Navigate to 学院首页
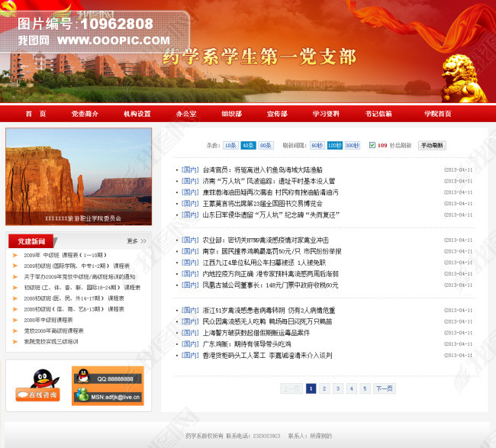Screen dimensions: 496x448 click(x=438, y=114)
